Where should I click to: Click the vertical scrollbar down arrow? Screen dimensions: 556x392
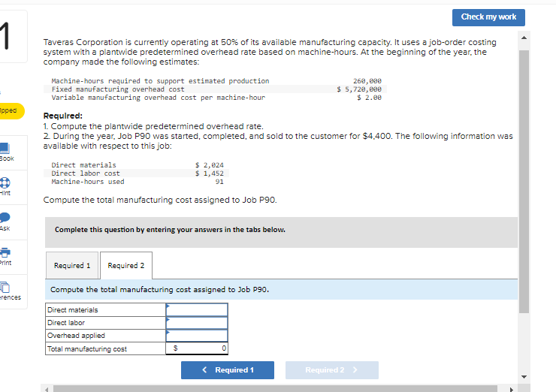point(524,377)
